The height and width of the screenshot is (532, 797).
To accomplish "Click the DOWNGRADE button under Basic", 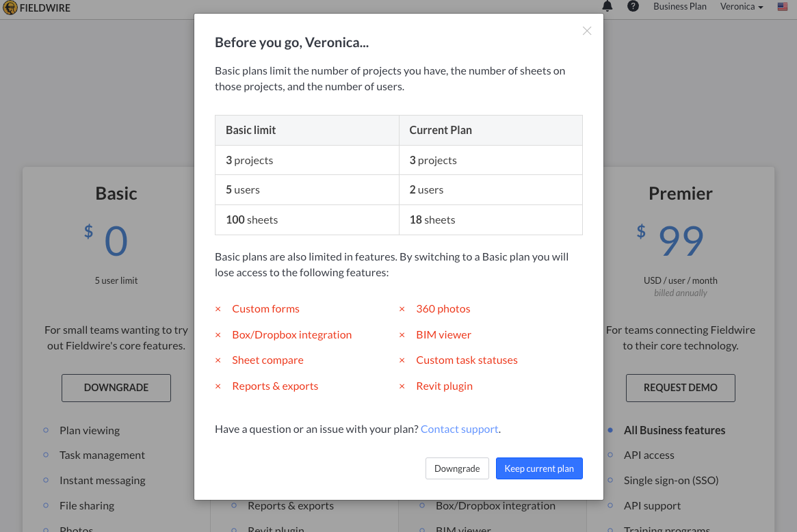I will [x=116, y=388].
